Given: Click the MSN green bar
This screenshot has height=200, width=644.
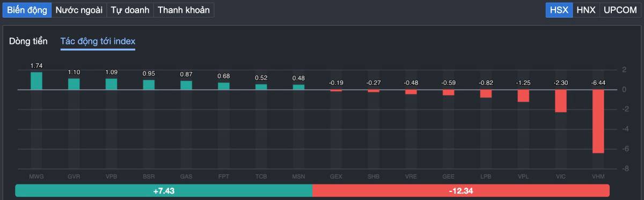Looking at the screenshot, I should 298,87.
